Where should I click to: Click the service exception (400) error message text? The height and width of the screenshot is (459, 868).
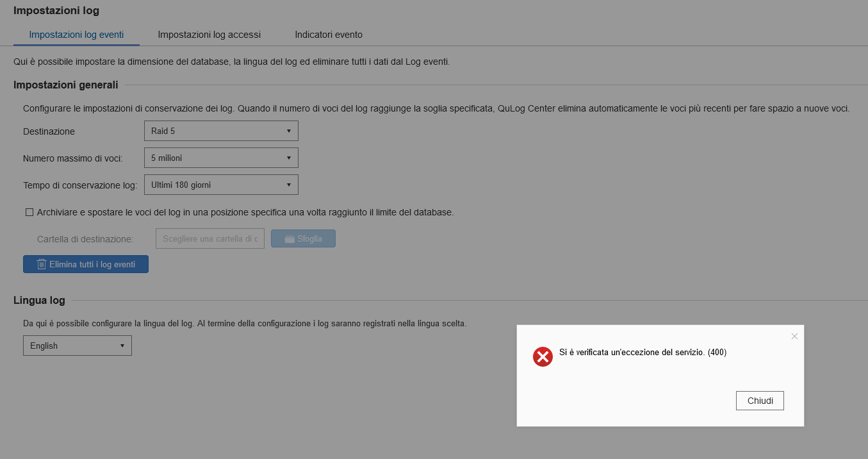tap(643, 353)
